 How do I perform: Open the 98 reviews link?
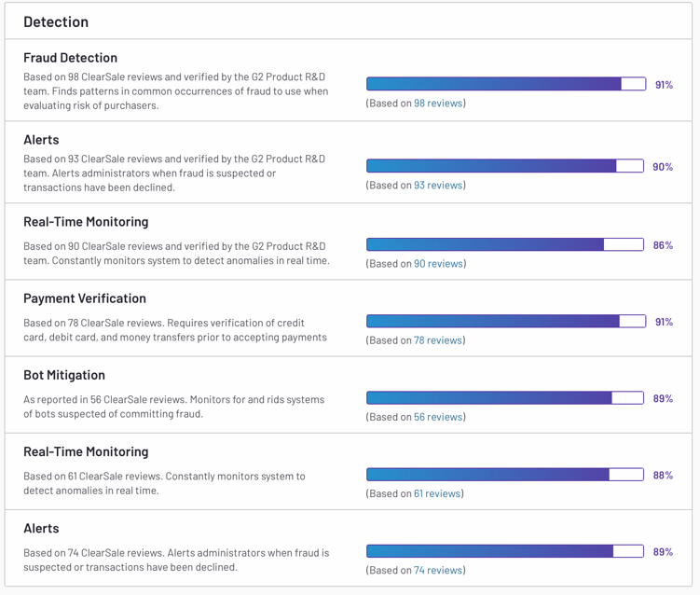click(438, 104)
